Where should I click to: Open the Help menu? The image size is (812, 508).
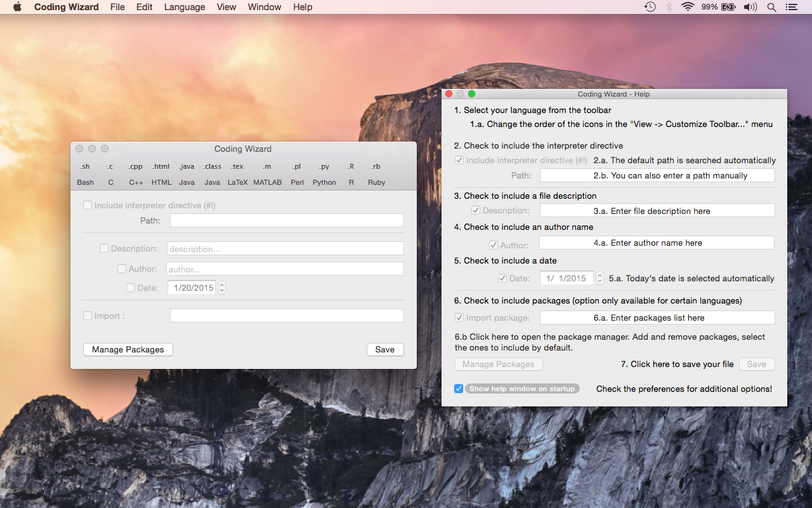tap(303, 7)
